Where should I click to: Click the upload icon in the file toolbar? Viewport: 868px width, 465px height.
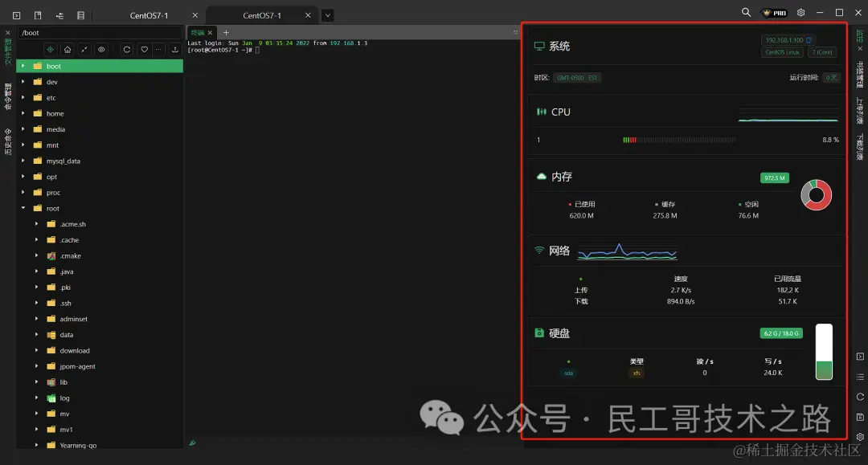coord(175,49)
